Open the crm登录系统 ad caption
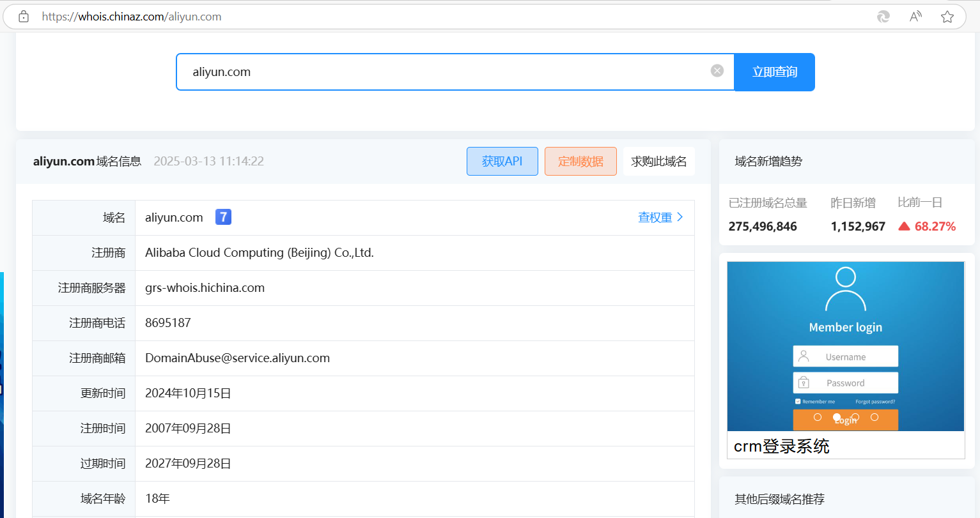This screenshot has width=980, height=518. tap(782, 446)
